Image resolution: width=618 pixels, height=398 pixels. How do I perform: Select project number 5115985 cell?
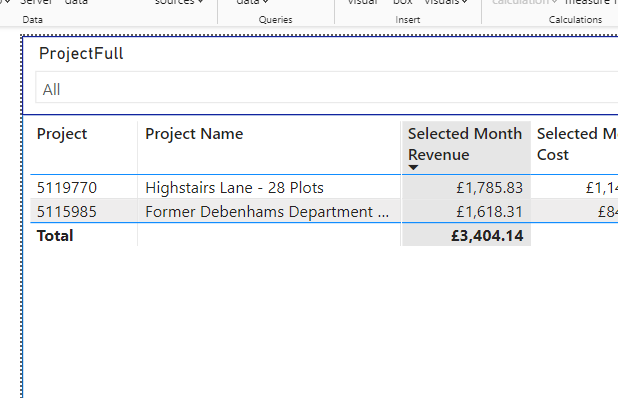(x=67, y=212)
